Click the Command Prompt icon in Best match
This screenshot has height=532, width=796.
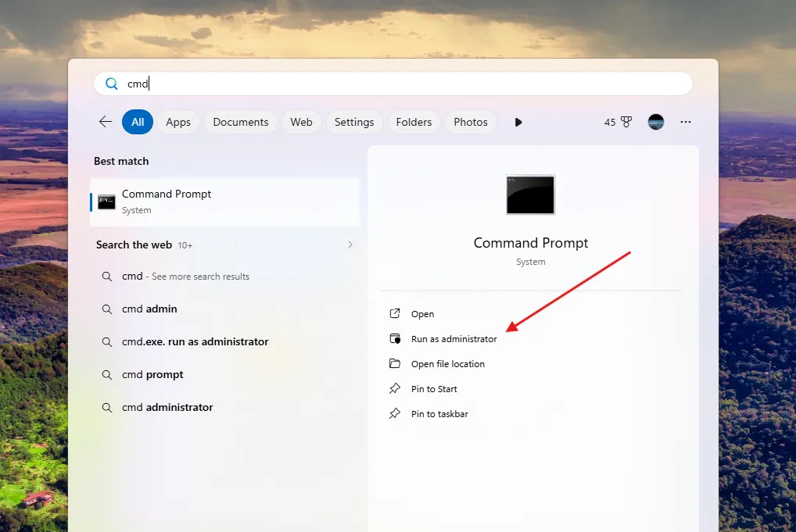pyautogui.click(x=106, y=202)
